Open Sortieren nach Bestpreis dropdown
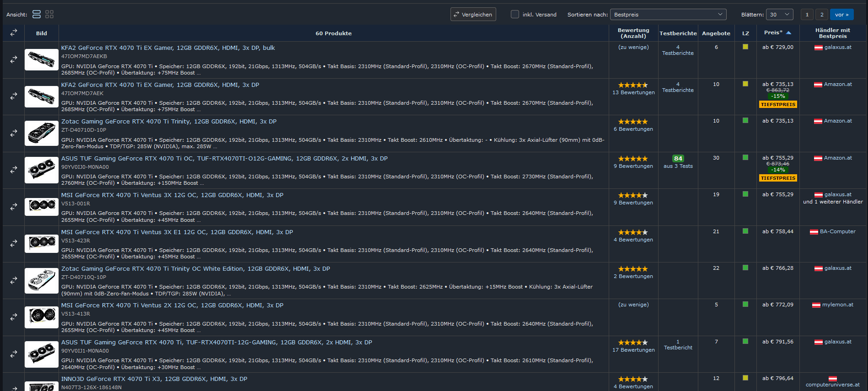The width and height of the screenshot is (868, 391). pos(668,15)
